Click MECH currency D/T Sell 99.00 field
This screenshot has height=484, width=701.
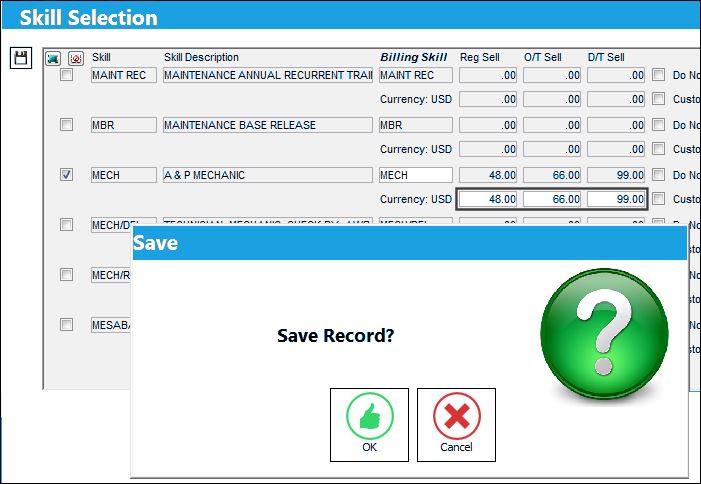[616, 199]
